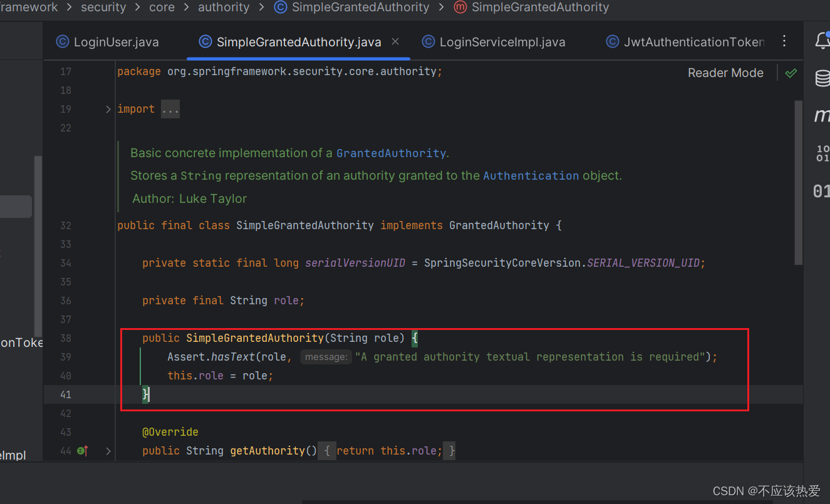Screen dimensions: 830x504
Task: Open the Authentication link in the doc comment
Action: [531, 176]
